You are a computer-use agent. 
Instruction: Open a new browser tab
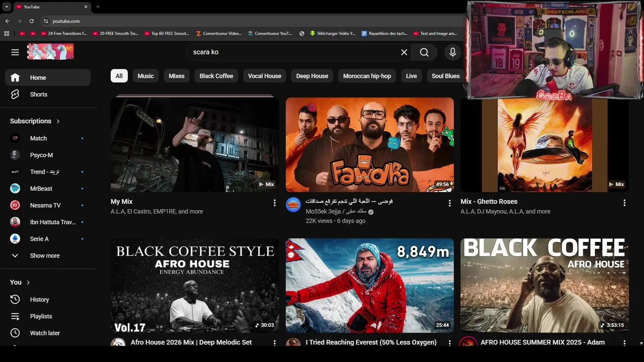coord(98,7)
